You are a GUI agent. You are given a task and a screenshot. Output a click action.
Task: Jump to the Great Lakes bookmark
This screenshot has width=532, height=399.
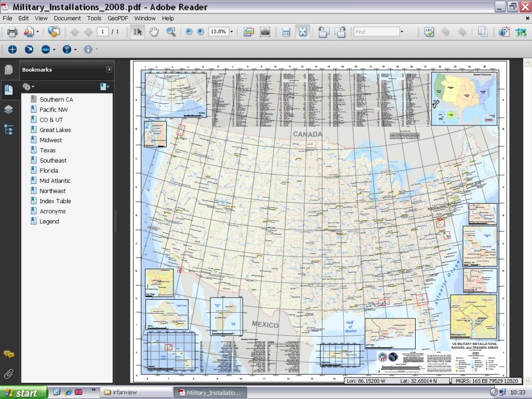55,130
